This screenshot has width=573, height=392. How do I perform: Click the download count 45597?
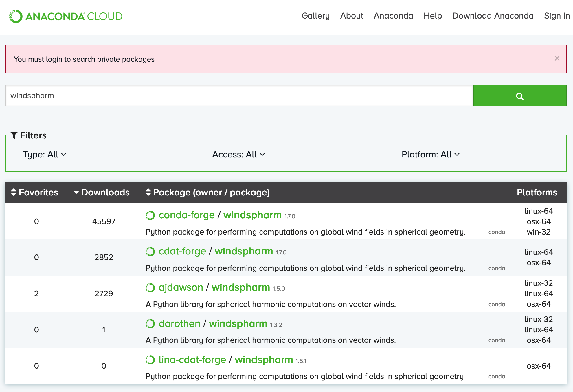click(x=104, y=221)
